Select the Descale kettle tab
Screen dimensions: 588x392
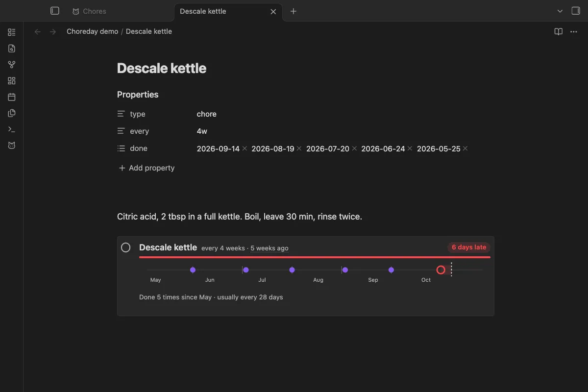(228, 11)
